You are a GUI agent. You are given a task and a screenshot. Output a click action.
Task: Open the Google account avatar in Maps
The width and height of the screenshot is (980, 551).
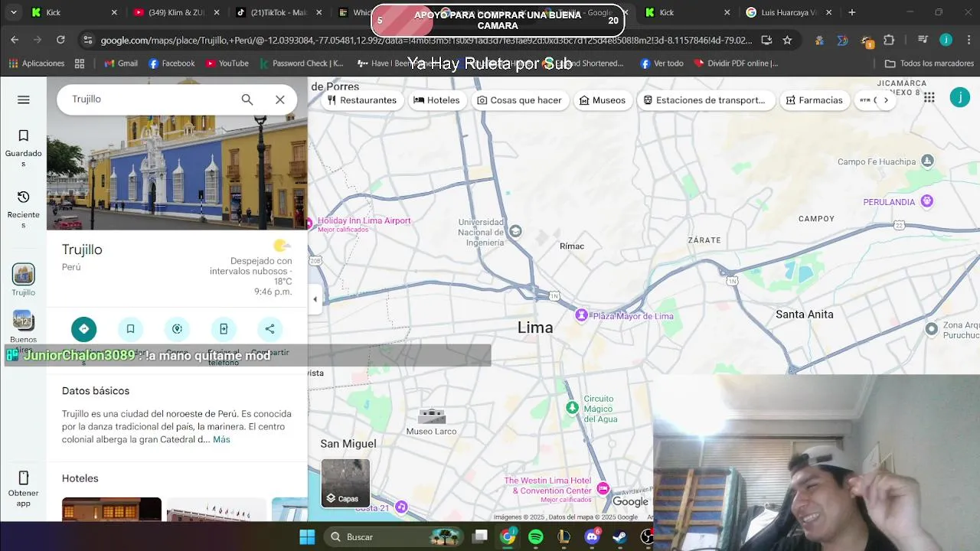(x=959, y=97)
